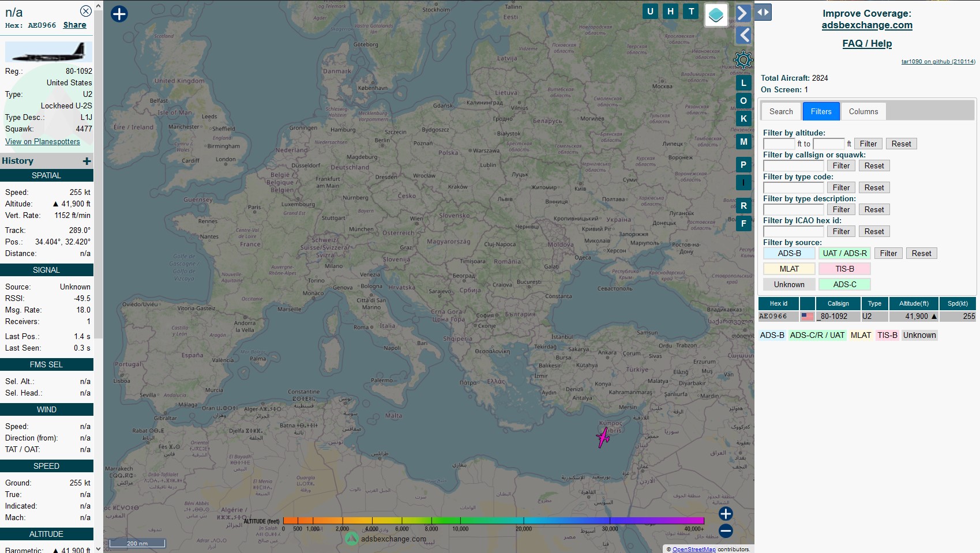Toggle the F map button
This screenshot has width=980, height=553.
[x=744, y=224]
